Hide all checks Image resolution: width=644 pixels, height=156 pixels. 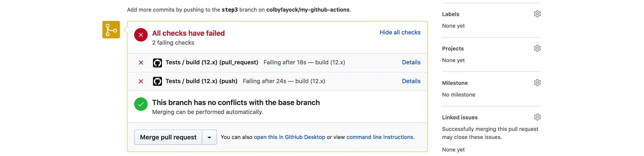pos(400,32)
